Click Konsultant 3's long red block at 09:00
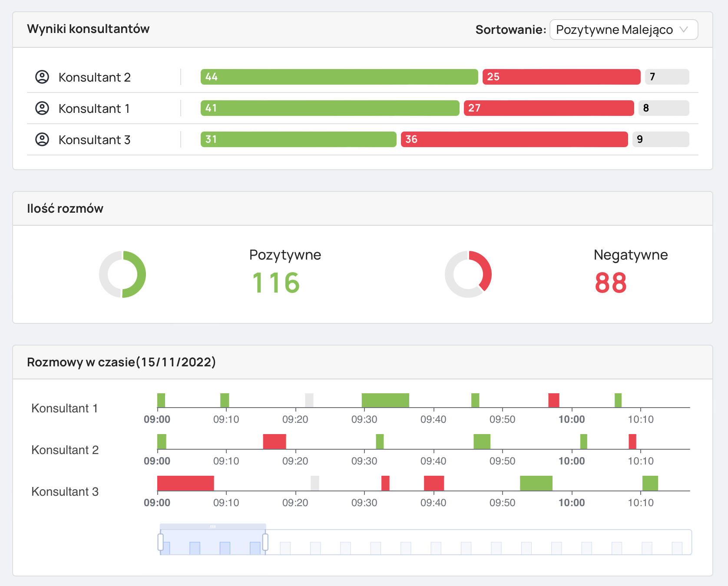 (x=185, y=483)
